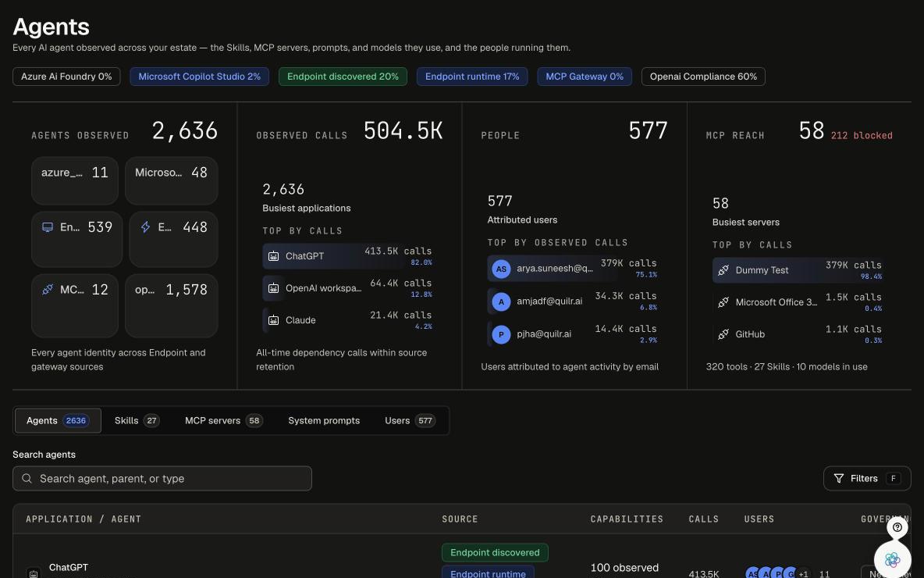Viewport: 924px width, 578px height.
Task: Open the Filters button
Action: pos(867,478)
